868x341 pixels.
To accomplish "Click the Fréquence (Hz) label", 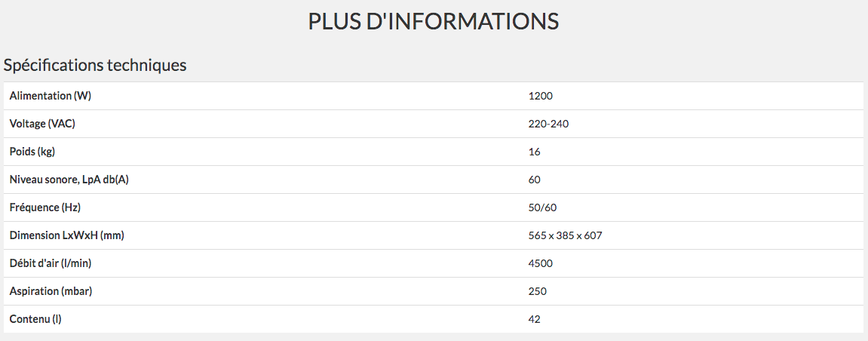I will click(45, 207).
